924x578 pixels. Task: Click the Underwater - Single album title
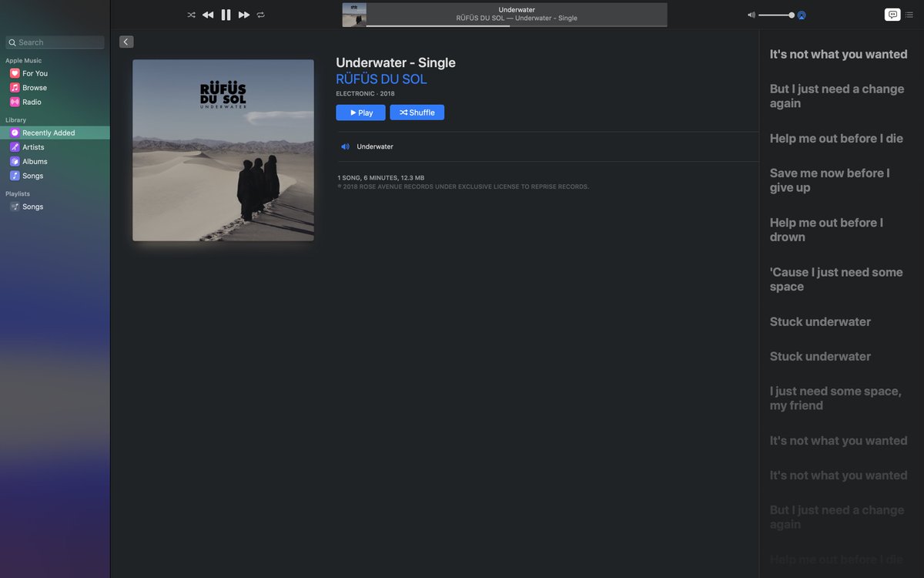click(396, 63)
